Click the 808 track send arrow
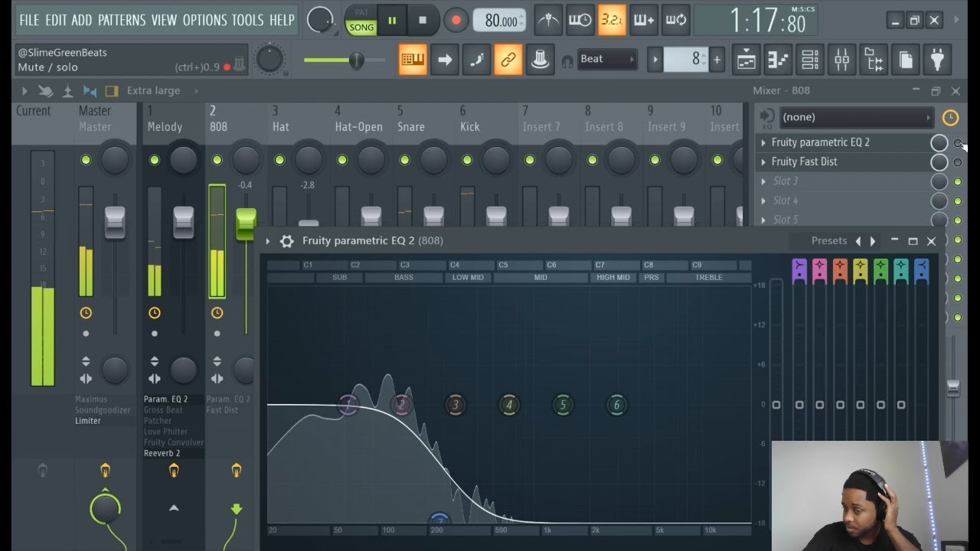 236,509
